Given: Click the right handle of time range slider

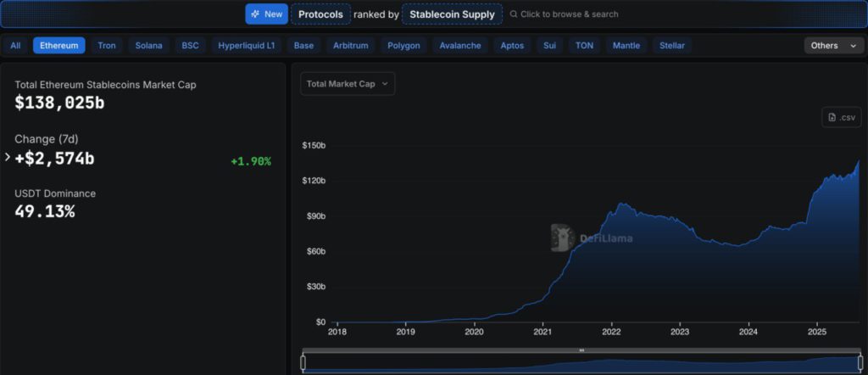Looking at the screenshot, I should point(860,362).
